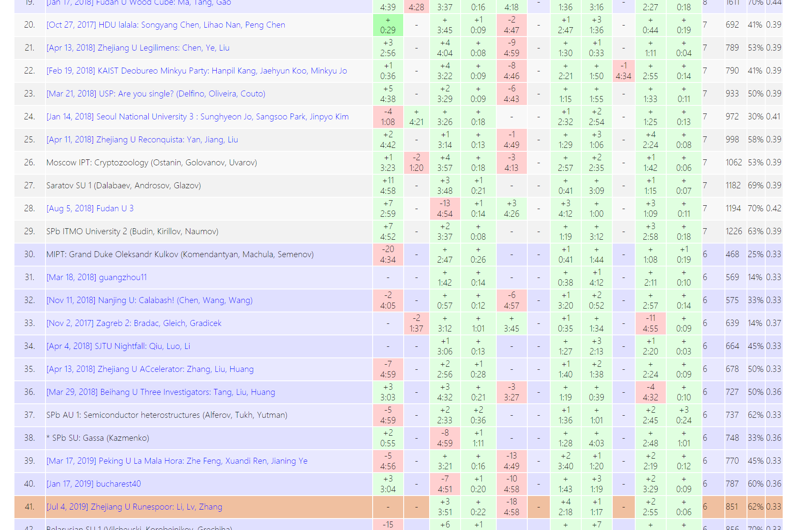The image size is (812, 530).
Task: Open HDU lalala team link
Action: (x=165, y=25)
